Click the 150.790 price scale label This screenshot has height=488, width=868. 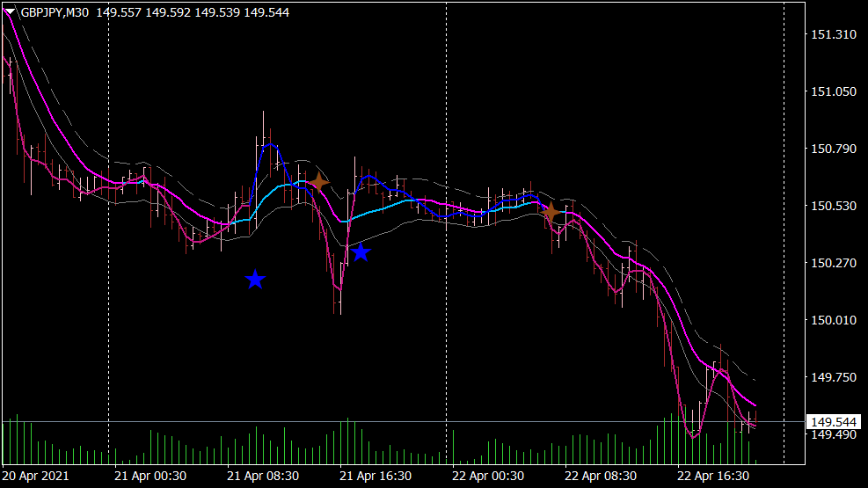(833, 149)
